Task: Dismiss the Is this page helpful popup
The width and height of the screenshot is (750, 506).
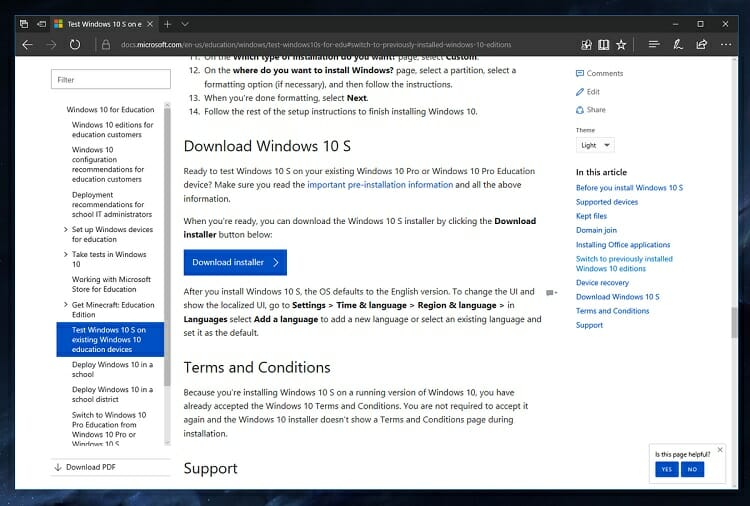Action: 720,450
